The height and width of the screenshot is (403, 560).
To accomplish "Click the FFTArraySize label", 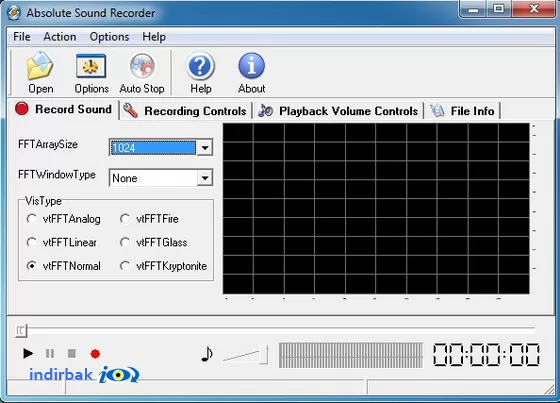I will click(48, 144).
